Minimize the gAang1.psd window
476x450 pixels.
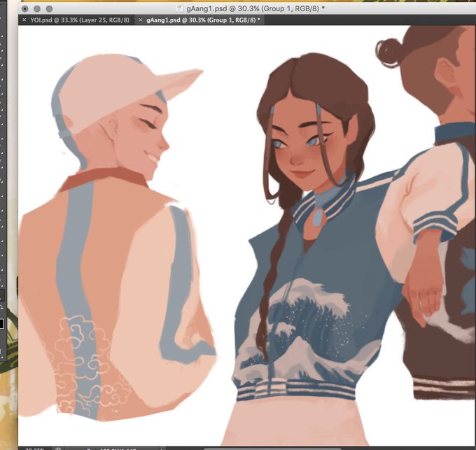tap(37, 9)
